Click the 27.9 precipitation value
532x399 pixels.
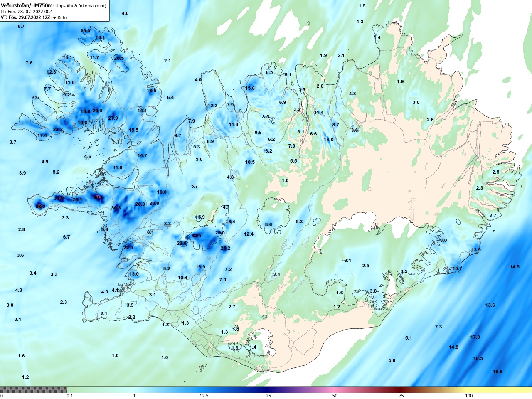113,118
